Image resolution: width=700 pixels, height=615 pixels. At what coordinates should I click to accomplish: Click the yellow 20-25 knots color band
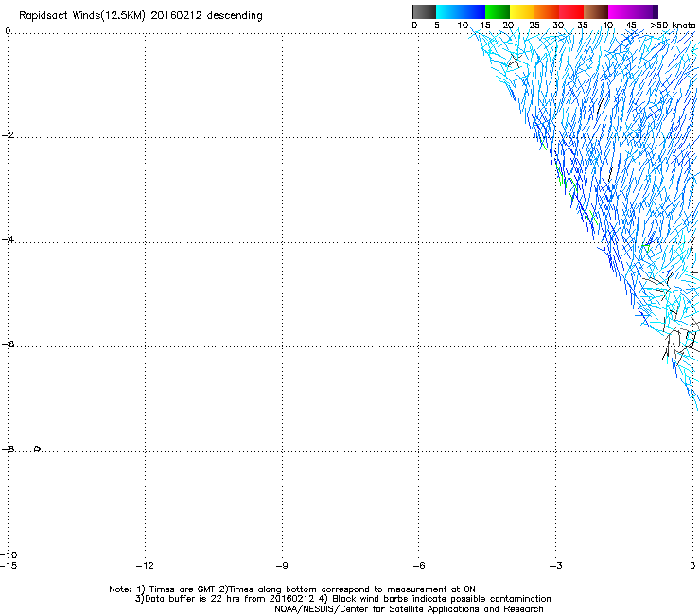(x=522, y=11)
